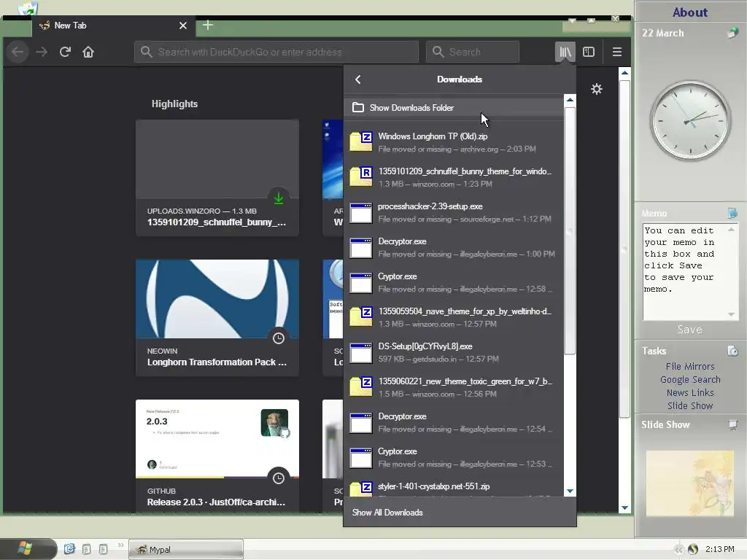Viewport: 747px width, 560px height.
Task: Click the Tasks panel header icon
Action: point(732,351)
